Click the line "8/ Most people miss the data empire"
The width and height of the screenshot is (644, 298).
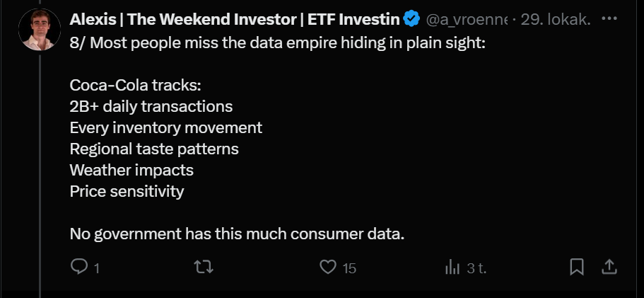278,43
